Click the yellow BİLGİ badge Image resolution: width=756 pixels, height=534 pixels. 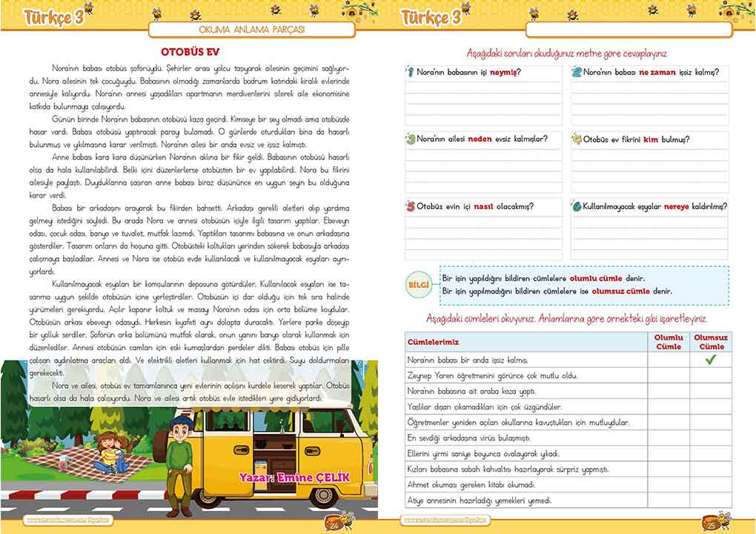(x=419, y=285)
